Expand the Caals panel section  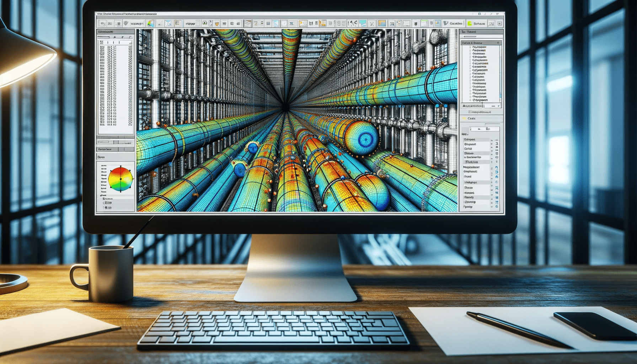tap(471, 118)
